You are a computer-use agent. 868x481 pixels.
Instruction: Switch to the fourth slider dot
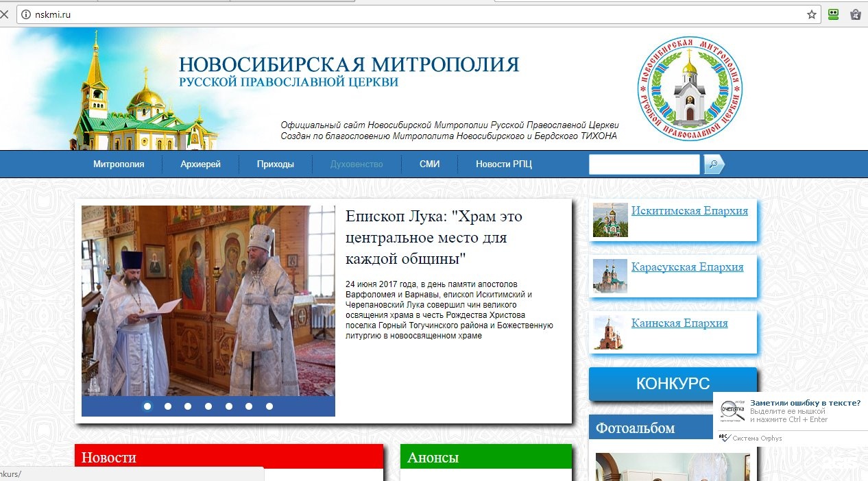pyautogui.click(x=208, y=406)
